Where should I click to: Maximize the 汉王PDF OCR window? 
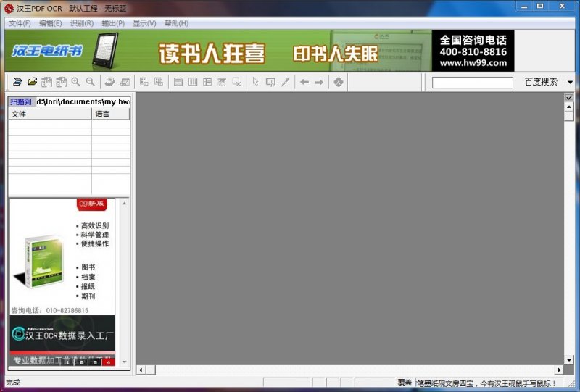pyautogui.click(x=540, y=7)
